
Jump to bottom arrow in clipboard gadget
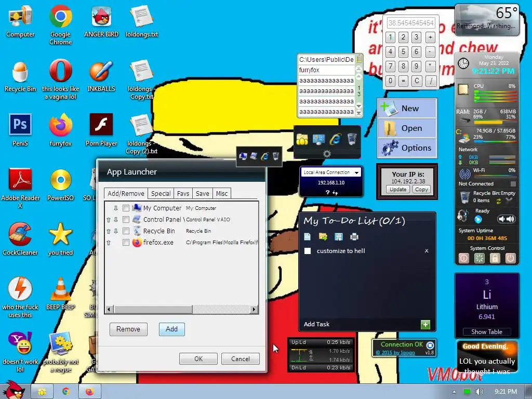coord(359,113)
